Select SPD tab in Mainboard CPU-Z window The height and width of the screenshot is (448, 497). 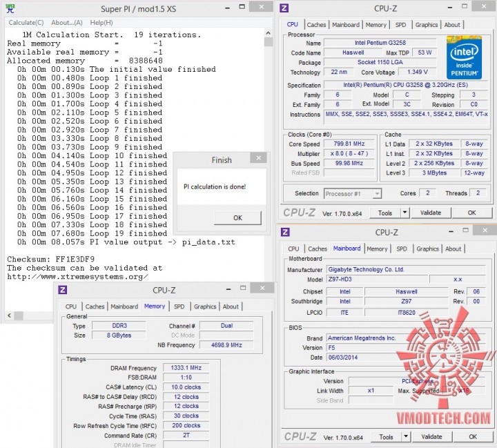tap(402, 249)
